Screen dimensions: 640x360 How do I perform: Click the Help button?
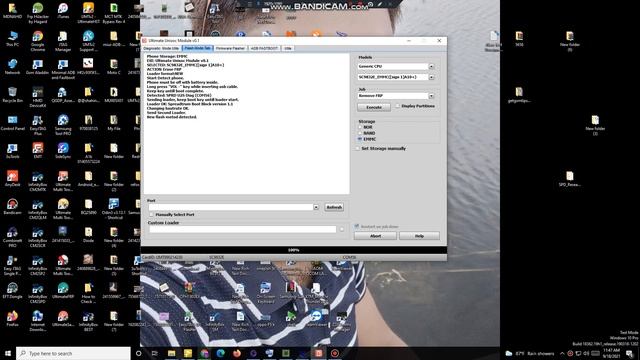tap(419, 236)
